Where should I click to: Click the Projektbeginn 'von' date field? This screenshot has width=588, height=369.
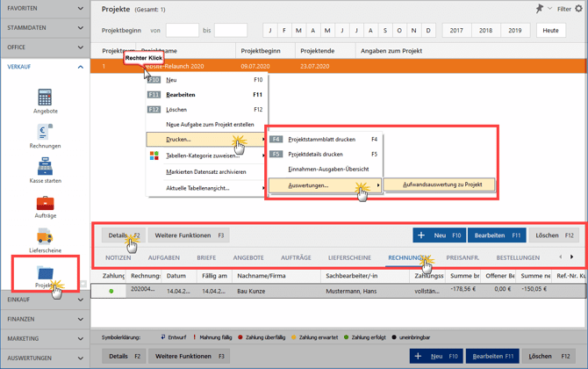(182, 31)
